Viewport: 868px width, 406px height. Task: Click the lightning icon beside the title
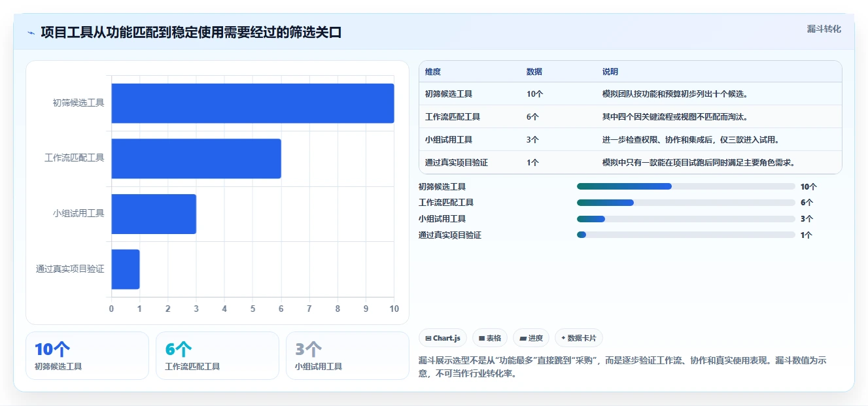tap(31, 33)
